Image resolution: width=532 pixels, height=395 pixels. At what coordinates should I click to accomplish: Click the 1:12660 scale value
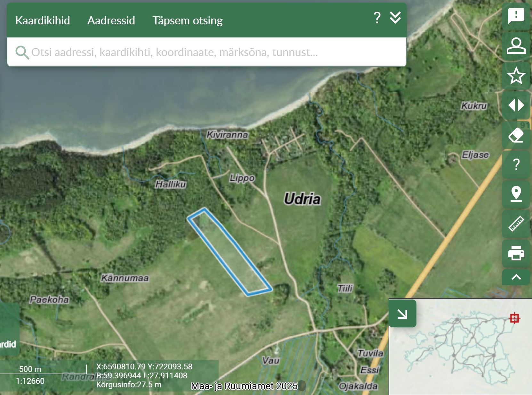(30, 381)
